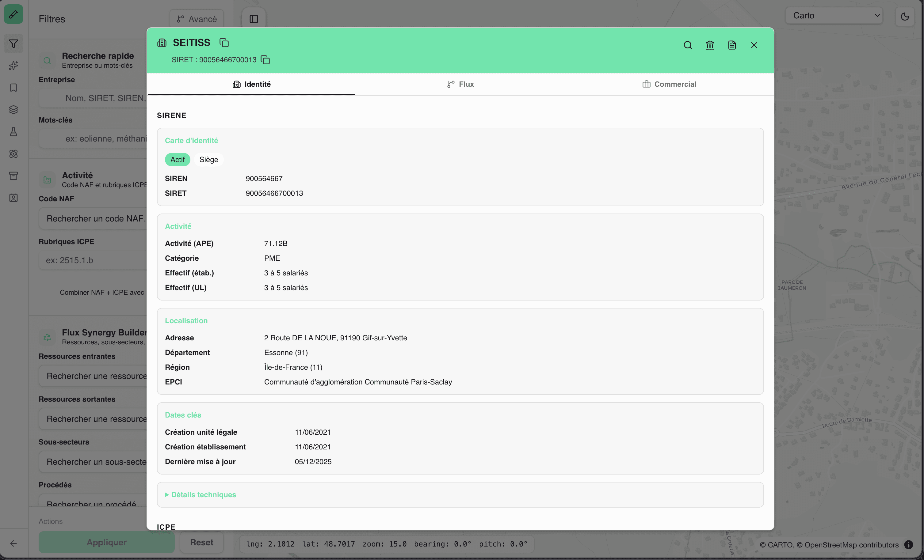Click the document icon in SEITISS header
Screen dimensions: 924x560
coord(731,45)
